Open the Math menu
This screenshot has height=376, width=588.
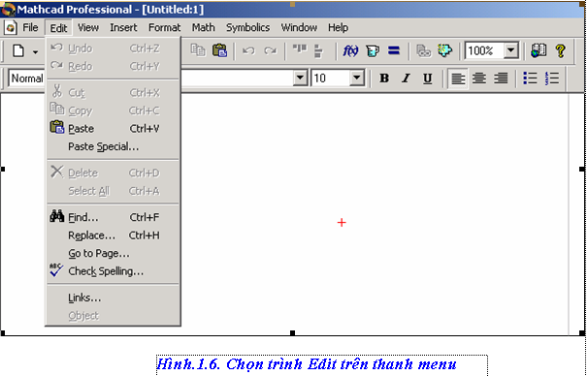pyautogui.click(x=203, y=28)
